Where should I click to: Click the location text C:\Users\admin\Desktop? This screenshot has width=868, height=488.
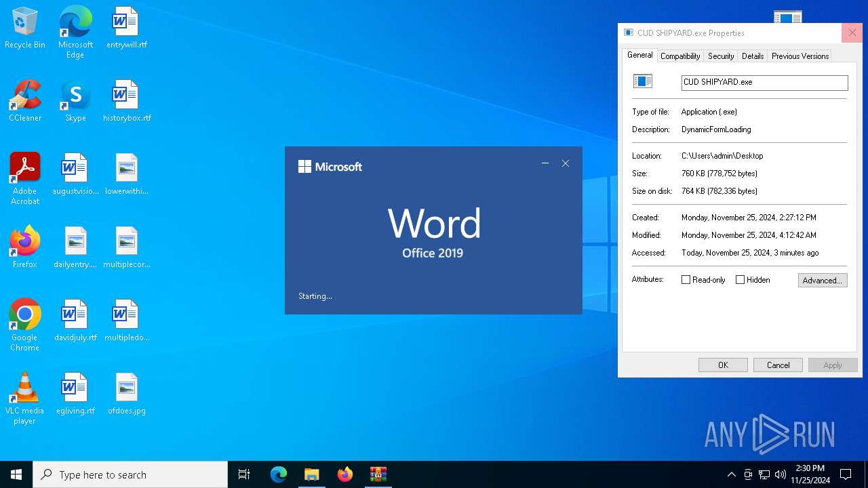[x=722, y=156]
